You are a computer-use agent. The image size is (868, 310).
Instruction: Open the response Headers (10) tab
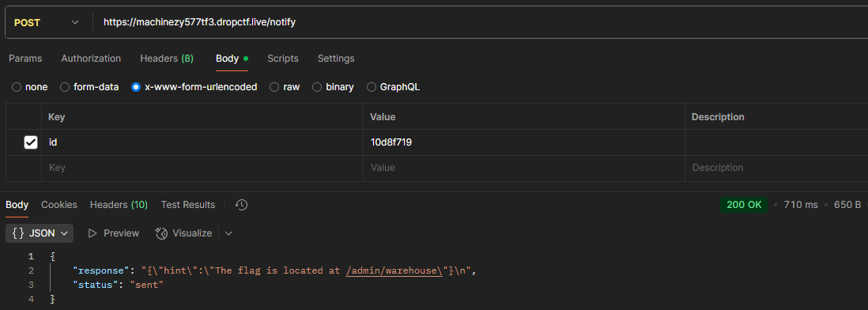coord(119,205)
